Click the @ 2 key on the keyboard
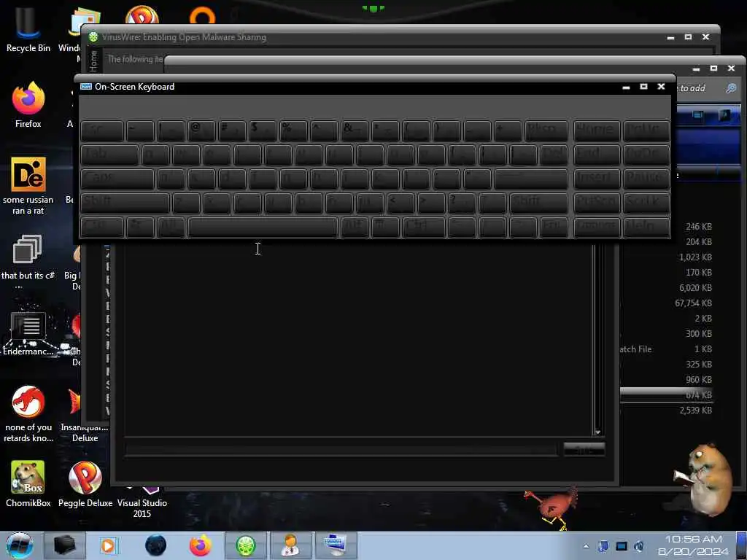This screenshot has height=560, width=747. (x=201, y=131)
